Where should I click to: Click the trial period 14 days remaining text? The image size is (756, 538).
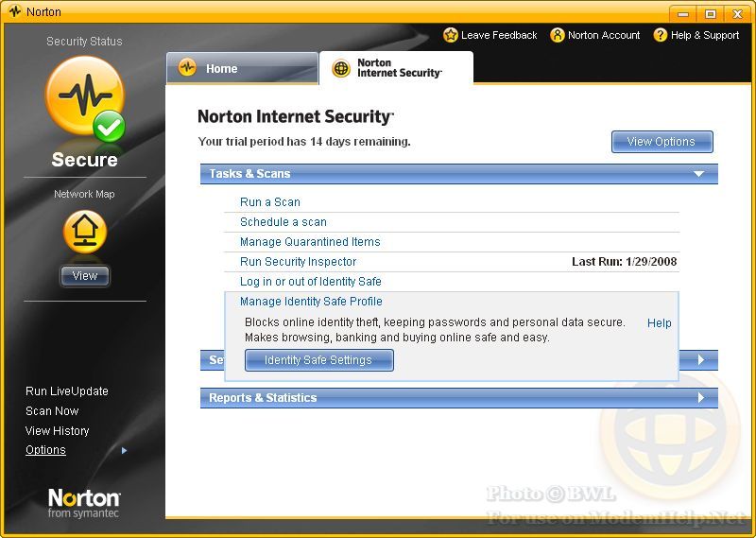click(x=304, y=142)
